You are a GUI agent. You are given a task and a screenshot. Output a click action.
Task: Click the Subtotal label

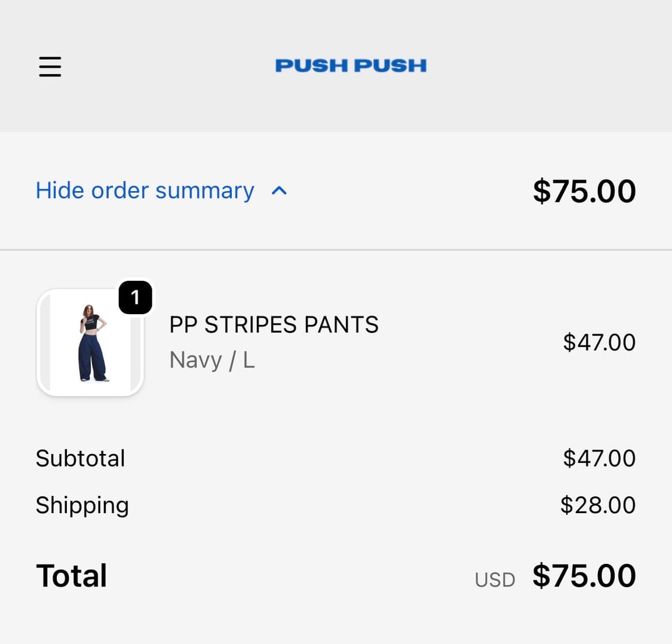tap(80, 458)
